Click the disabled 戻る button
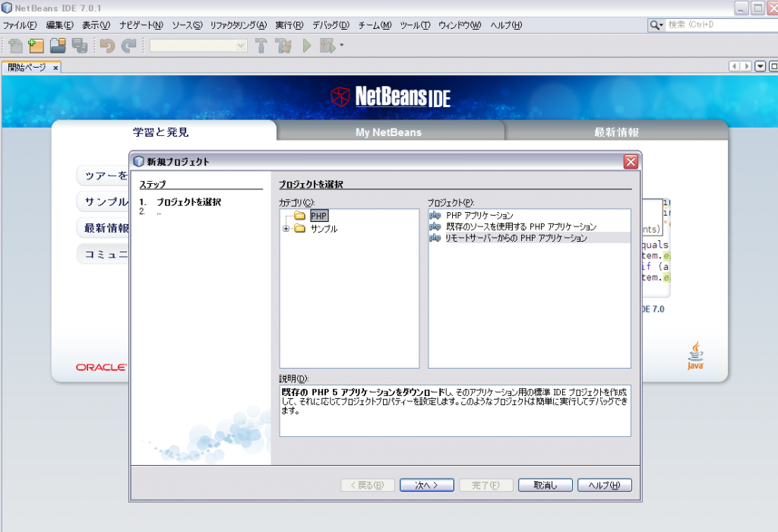Image resolution: width=778 pixels, height=532 pixels. pos(368,485)
